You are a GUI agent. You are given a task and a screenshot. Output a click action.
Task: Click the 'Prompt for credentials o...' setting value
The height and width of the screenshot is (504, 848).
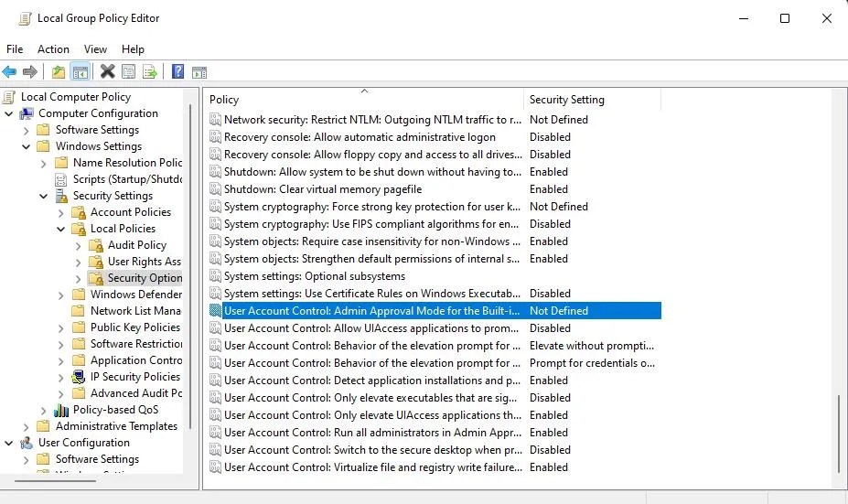pos(592,363)
